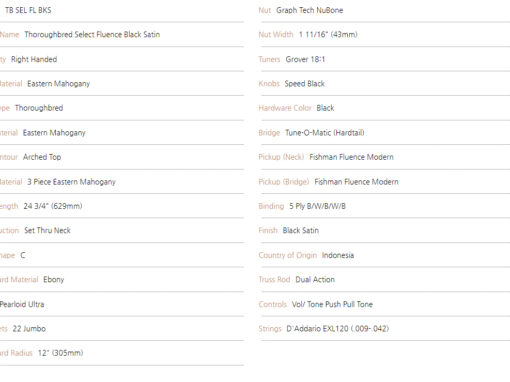Click 'Vol/ Tone Push Pull Tone' controls value
The image size is (510, 382).
coord(332,304)
